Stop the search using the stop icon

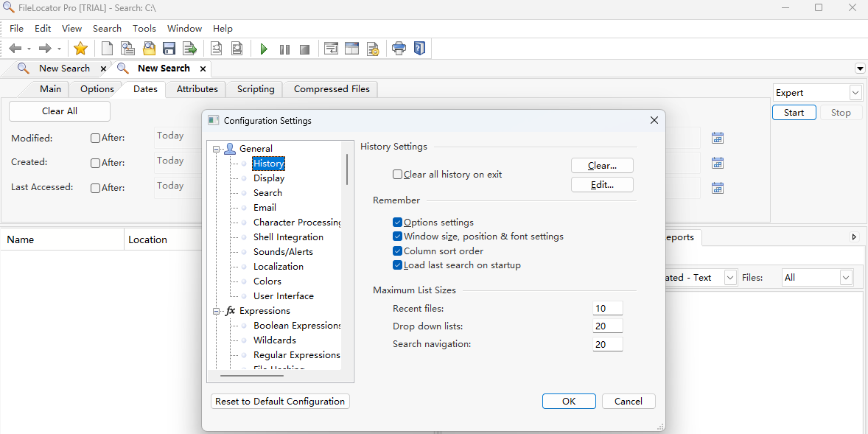coord(304,49)
